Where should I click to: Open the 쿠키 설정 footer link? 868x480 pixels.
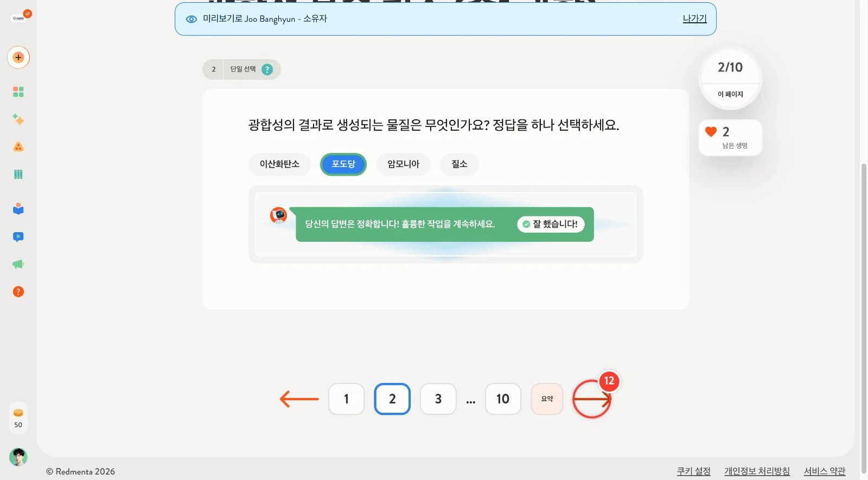(693, 471)
